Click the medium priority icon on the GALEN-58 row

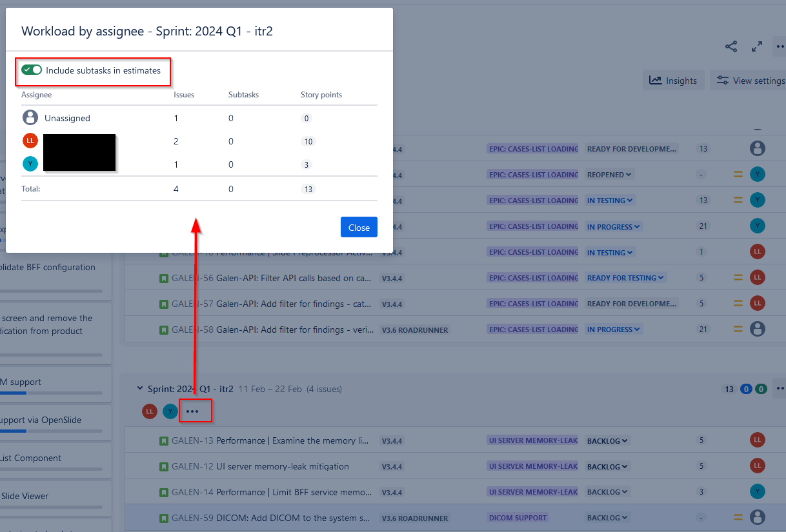738,330
